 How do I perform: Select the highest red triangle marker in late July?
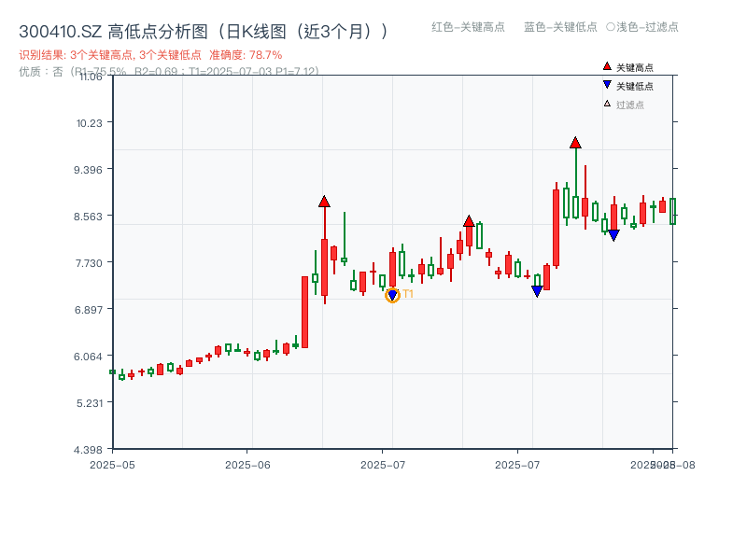coord(574,143)
